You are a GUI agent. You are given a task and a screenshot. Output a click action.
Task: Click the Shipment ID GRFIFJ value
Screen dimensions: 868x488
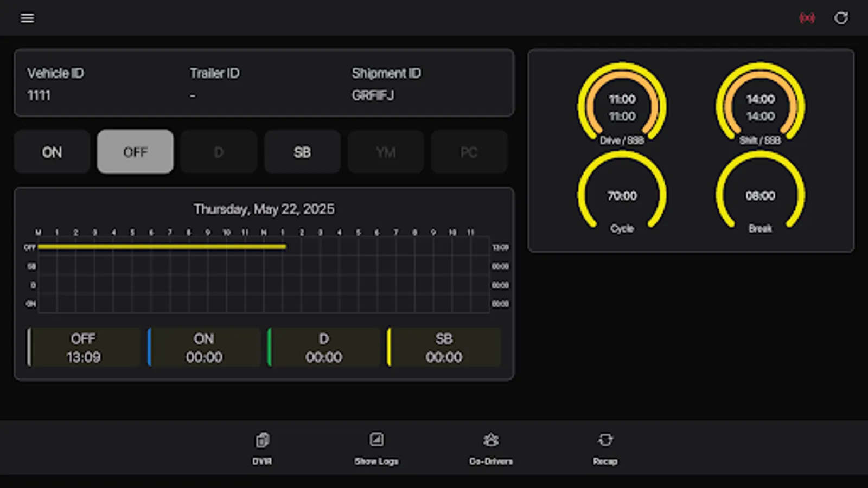pyautogui.click(x=374, y=95)
